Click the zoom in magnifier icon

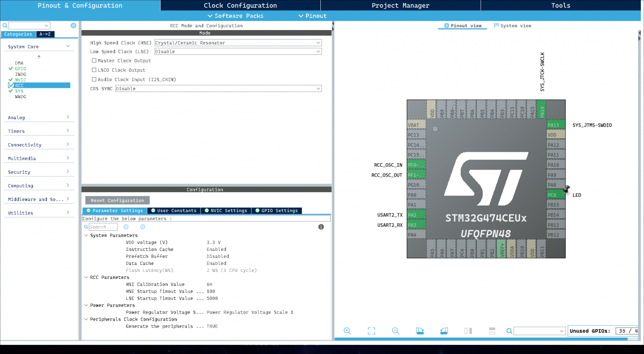347,331
